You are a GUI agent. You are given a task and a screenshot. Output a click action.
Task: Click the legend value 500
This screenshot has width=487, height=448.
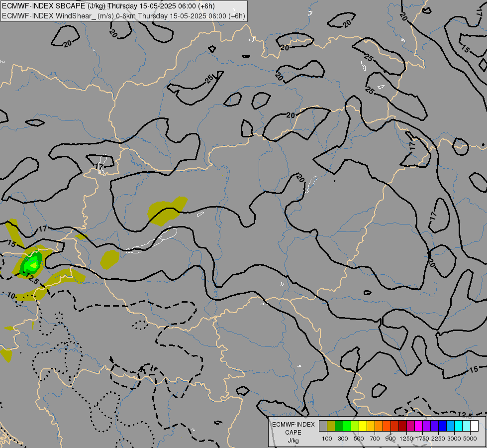(359, 439)
